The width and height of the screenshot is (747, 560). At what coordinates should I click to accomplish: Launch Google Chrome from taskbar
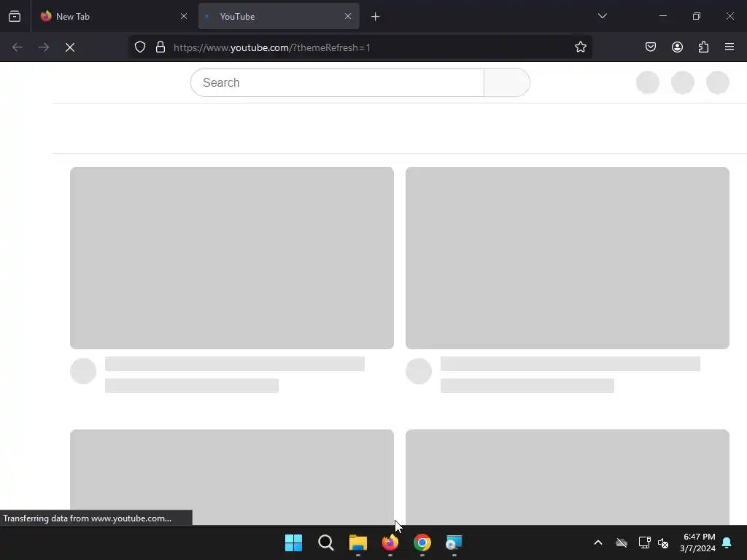click(422, 542)
